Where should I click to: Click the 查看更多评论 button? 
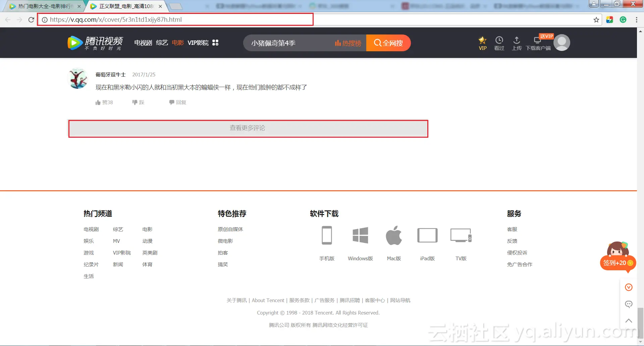(x=248, y=128)
